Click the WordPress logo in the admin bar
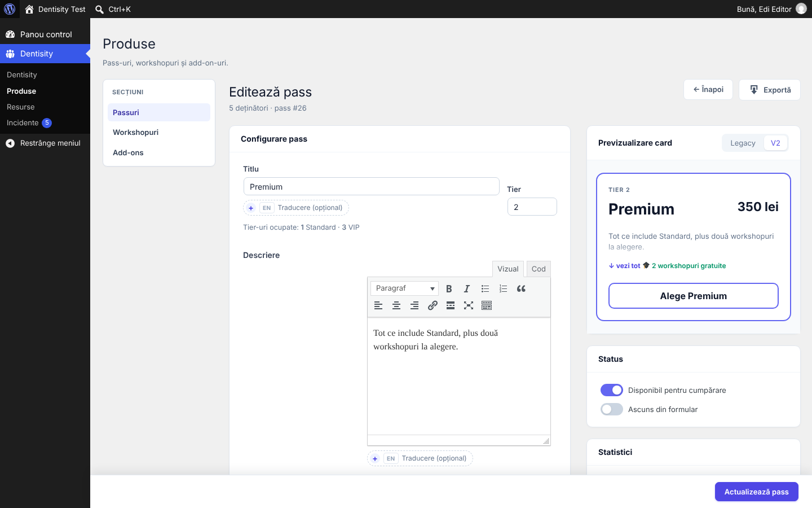Screen dimensions: 812x508 10,9
